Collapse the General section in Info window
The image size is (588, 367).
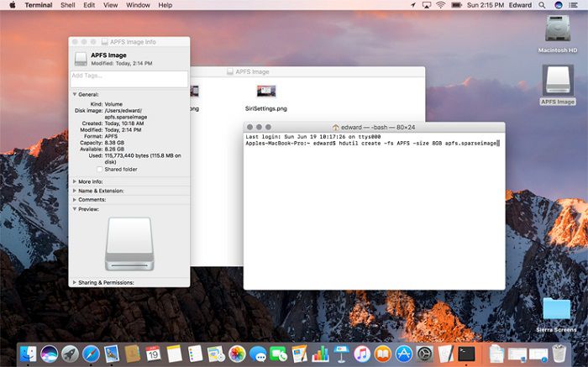75,94
